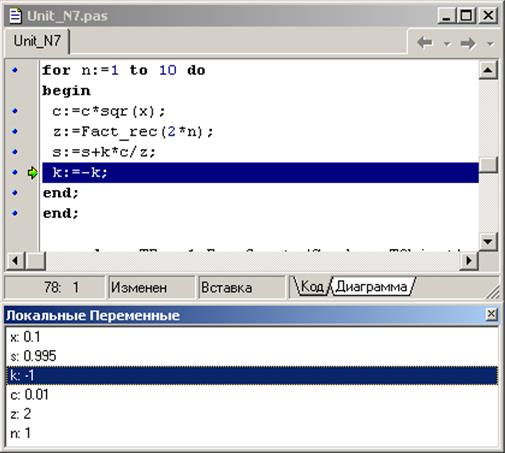
Task: Click the 78: 1 cursor position status
Action: point(55,287)
